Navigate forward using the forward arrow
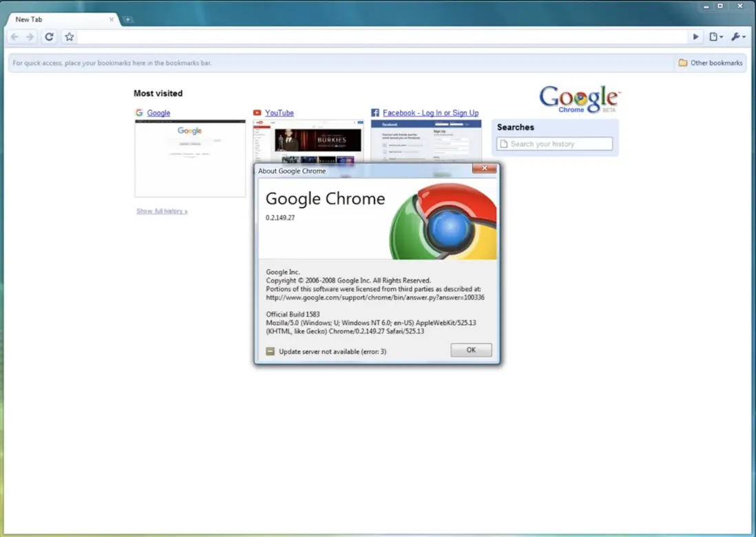 click(x=30, y=36)
